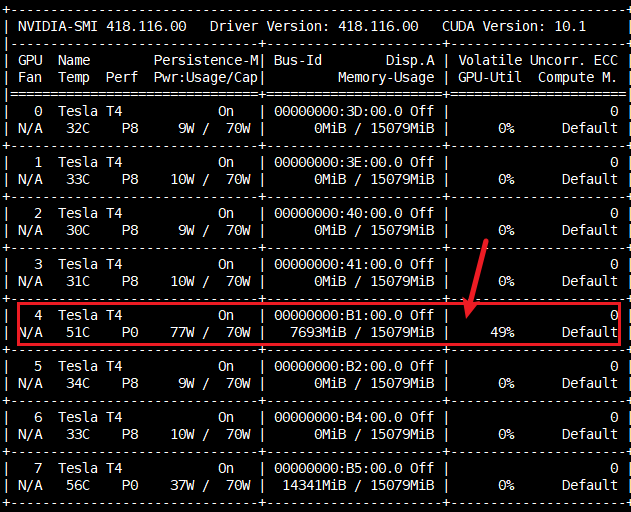Screen dimensions: 631x512
Task: Click the Compute M. header
Action: point(577,77)
